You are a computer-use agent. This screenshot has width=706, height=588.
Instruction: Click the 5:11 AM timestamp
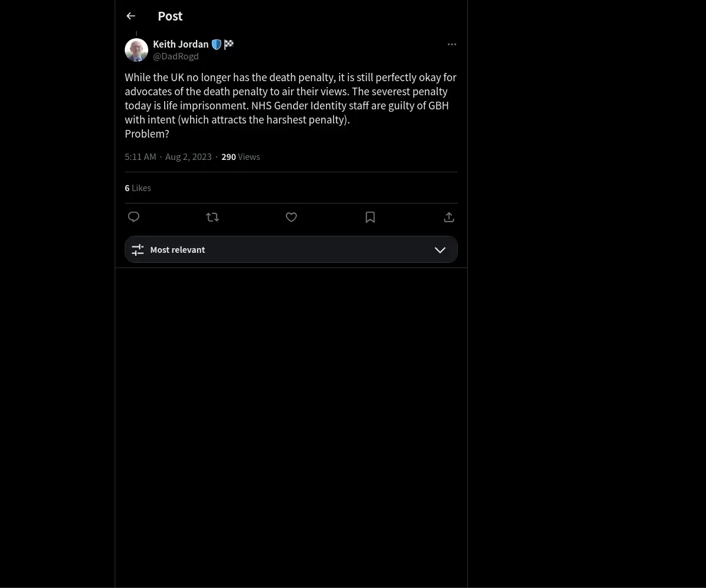coord(141,157)
